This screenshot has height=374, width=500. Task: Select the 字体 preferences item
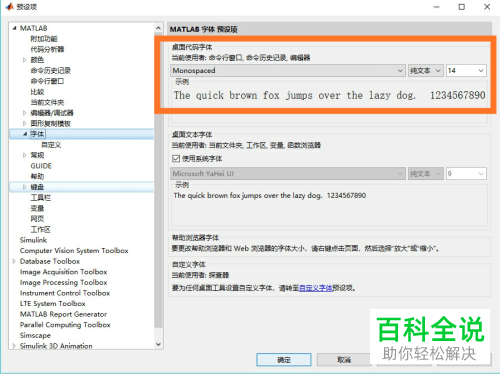37,134
